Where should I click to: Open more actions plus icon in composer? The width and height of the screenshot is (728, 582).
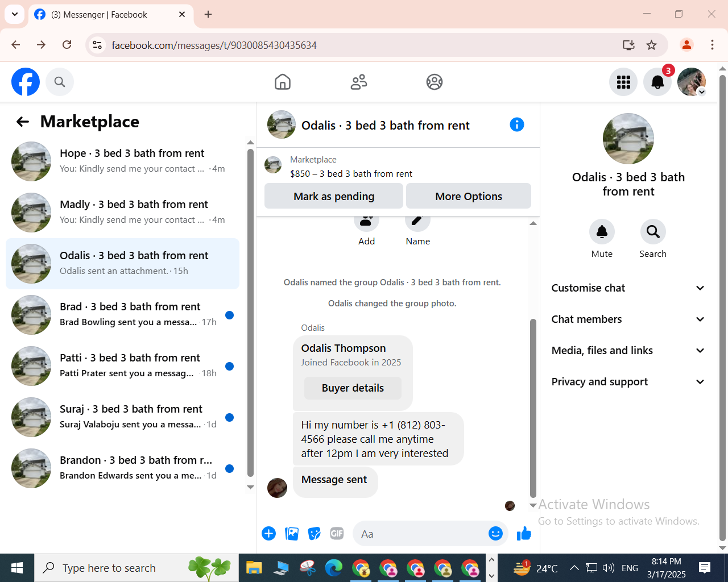(x=269, y=534)
